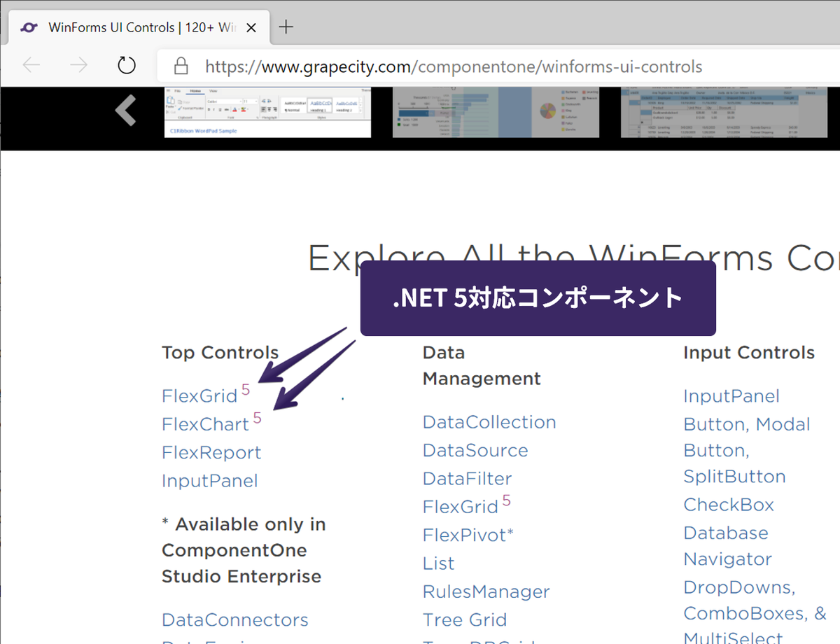Open FlexGrid link under Data Management

[461, 507]
